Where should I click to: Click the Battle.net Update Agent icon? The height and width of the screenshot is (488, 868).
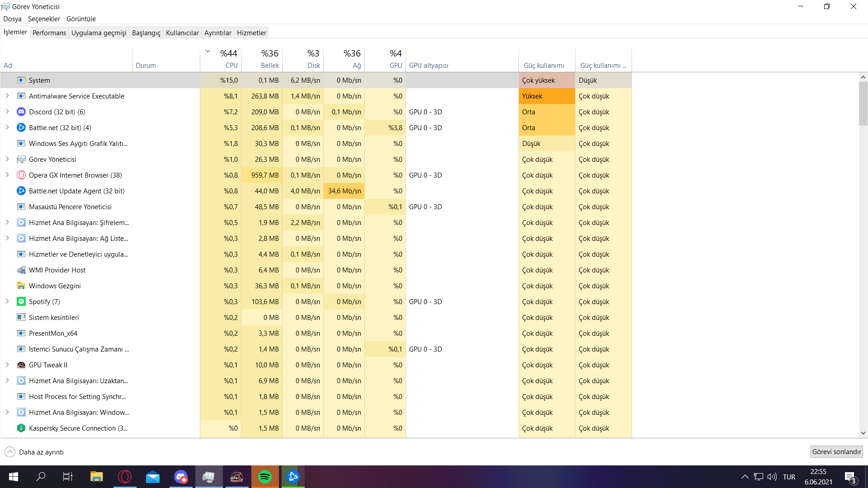(21, 191)
